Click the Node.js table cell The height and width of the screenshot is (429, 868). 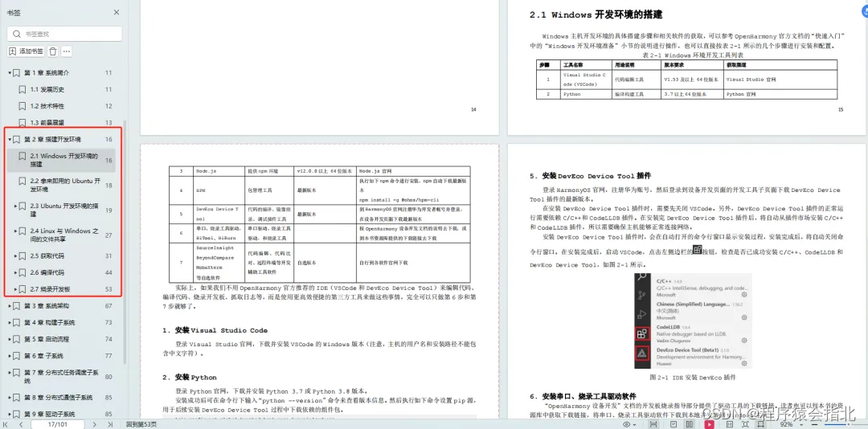(x=219, y=171)
